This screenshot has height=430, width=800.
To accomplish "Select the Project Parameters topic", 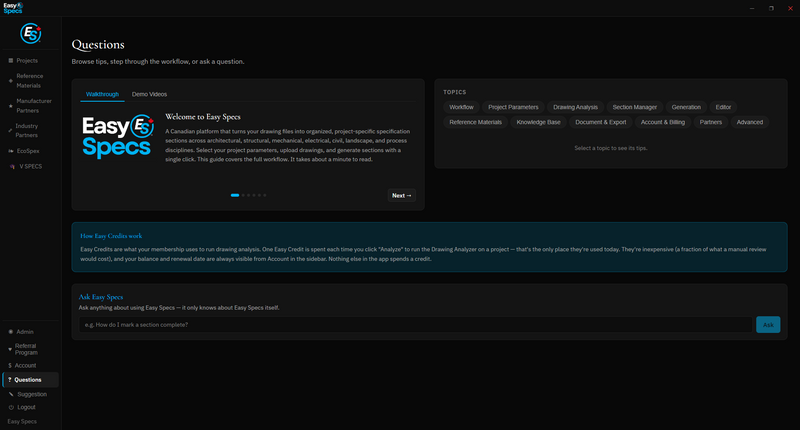I will tap(513, 107).
